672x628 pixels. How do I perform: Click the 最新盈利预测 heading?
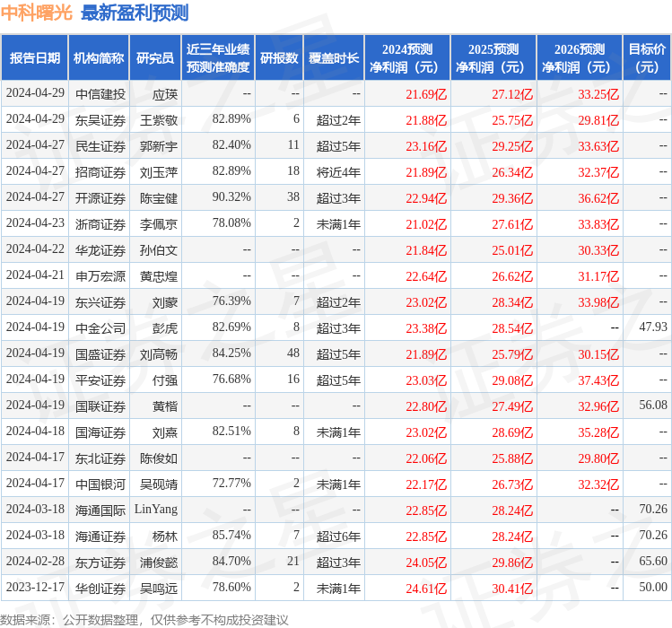pos(135,13)
